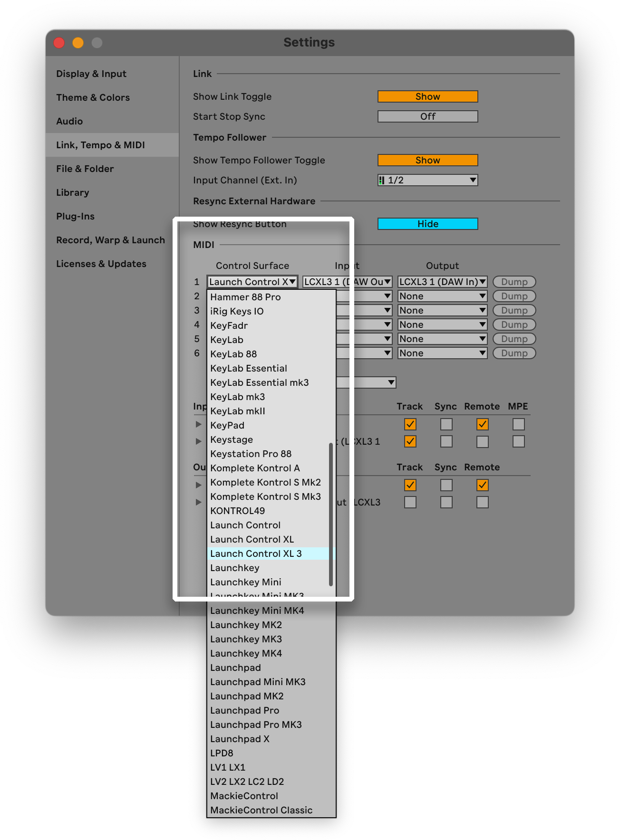Select the Link, Tempo & MIDI tab
Image resolution: width=620 pixels, height=840 pixels.
coord(112,145)
